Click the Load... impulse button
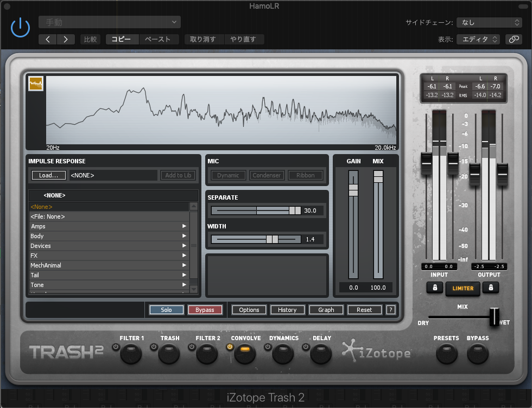Screen dimensions: 532x408 (48, 175)
